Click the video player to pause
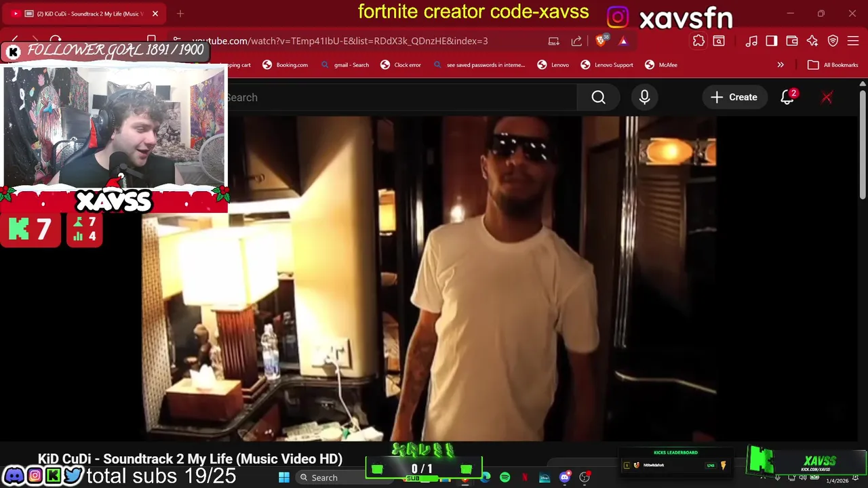 429,278
